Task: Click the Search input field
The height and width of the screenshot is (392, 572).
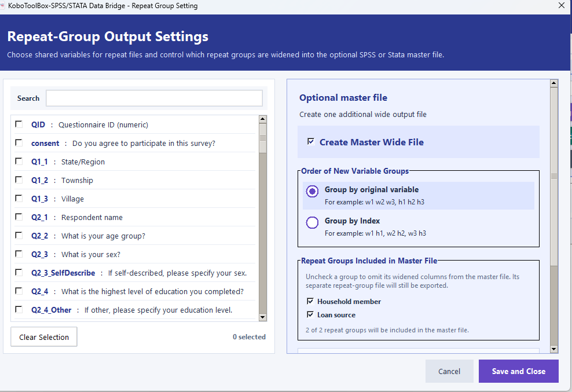Action: point(154,98)
